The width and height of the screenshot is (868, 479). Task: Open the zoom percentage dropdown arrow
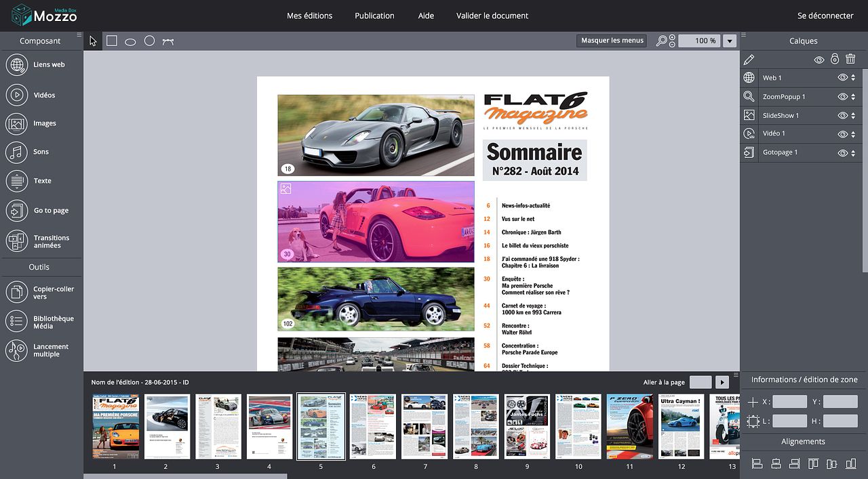pyautogui.click(x=730, y=41)
